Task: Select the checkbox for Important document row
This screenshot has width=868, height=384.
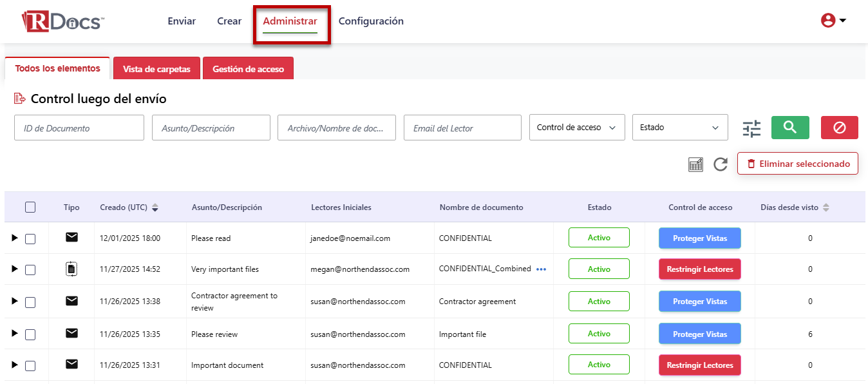Action: [x=30, y=366]
